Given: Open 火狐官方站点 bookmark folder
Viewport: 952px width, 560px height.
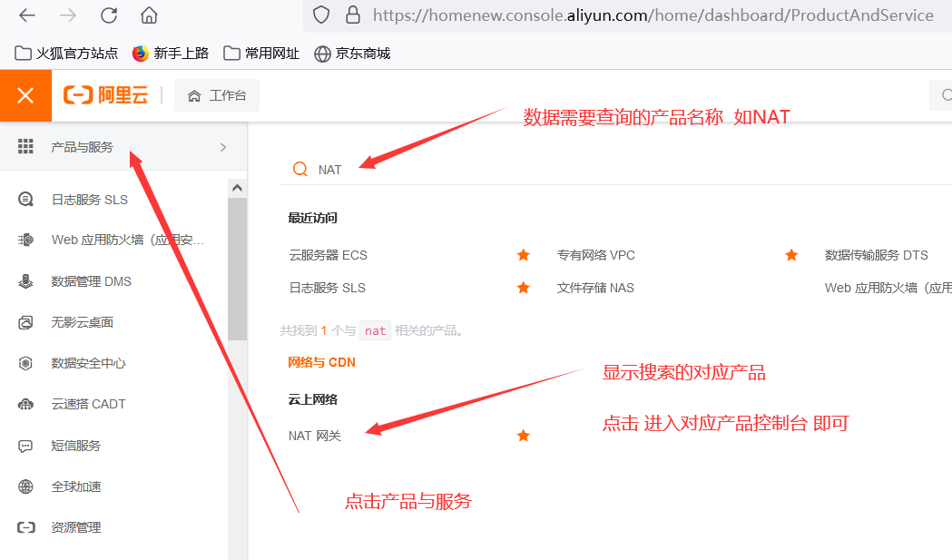Looking at the screenshot, I should (66, 54).
